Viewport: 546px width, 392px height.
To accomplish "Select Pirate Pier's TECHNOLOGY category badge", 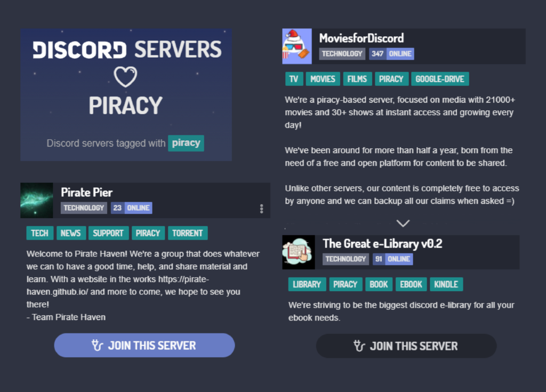I will click(84, 208).
